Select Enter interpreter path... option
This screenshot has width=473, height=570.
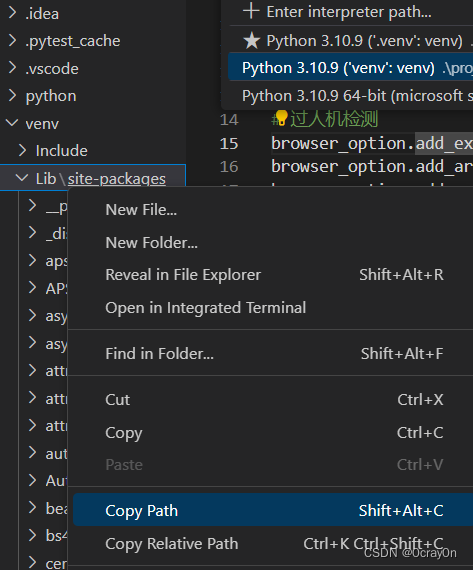point(350,12)
